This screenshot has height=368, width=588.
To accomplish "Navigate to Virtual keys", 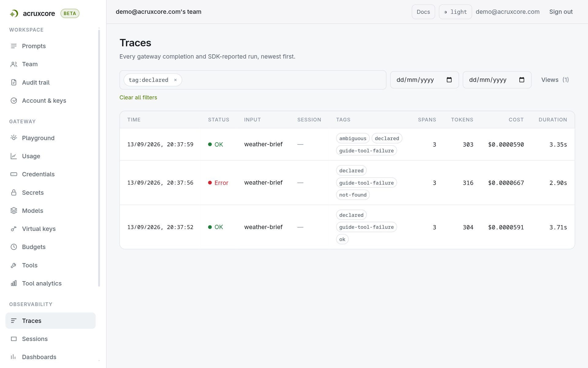I will pos(51,229).
